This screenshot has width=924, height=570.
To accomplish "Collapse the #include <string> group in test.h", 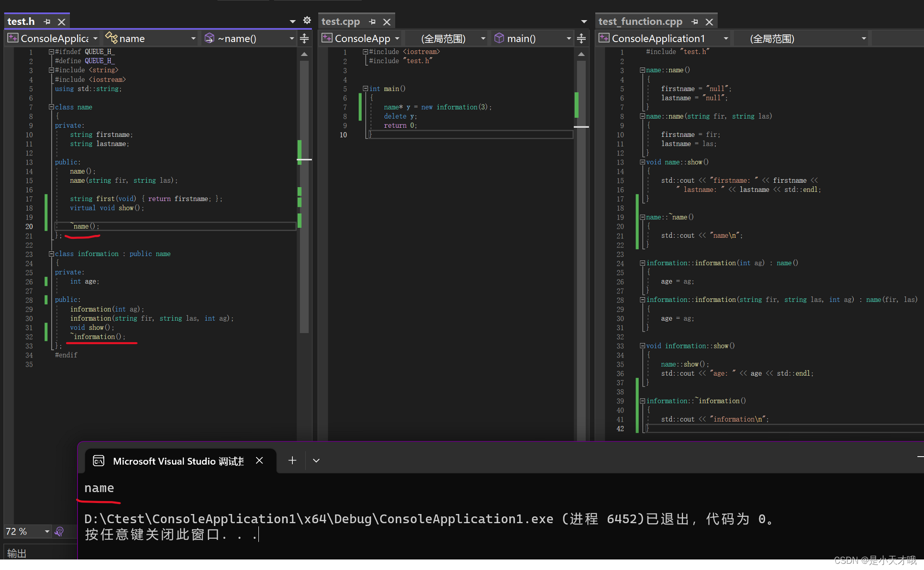I will [51, 70].
